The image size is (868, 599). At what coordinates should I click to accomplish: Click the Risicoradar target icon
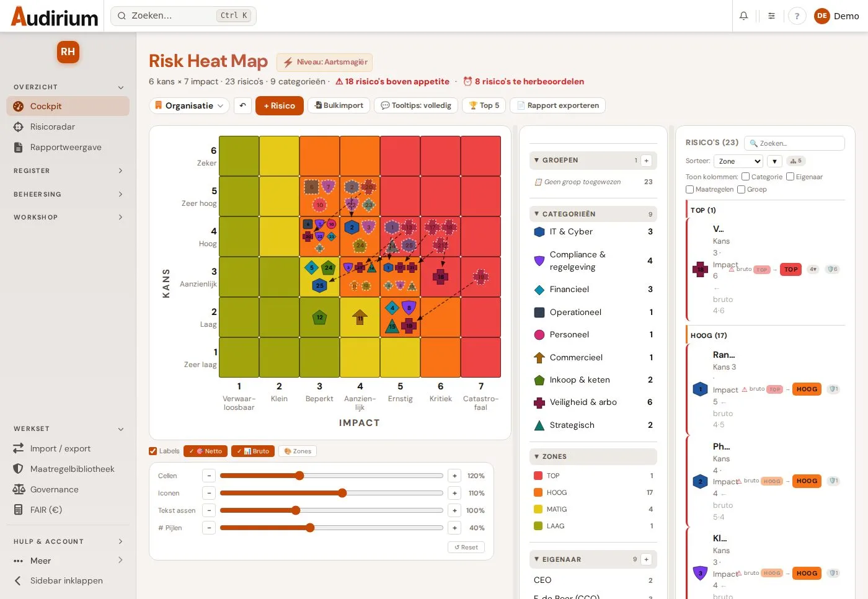(x=19, y=126)
